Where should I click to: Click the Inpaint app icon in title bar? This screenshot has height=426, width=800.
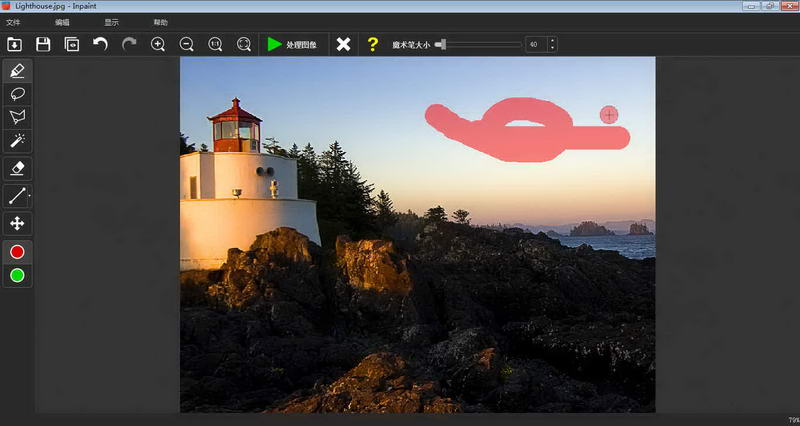6,6
